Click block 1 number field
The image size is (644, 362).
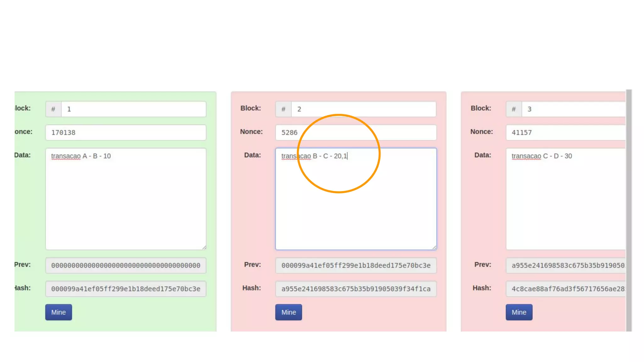point(133,109)
